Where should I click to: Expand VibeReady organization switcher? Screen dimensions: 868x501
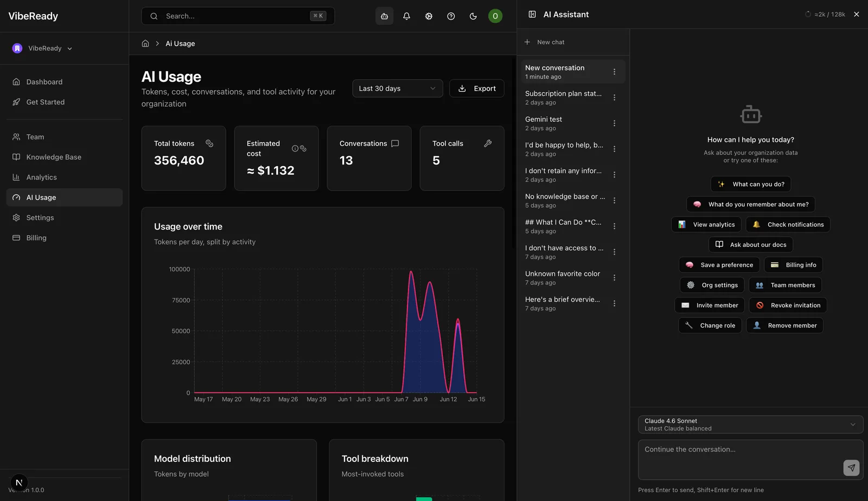[42, 48]
